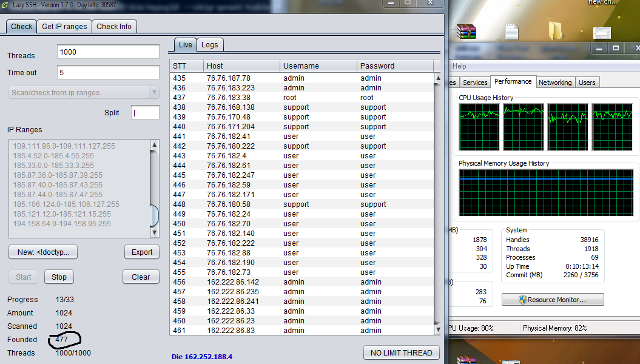Click the NO LIMIT THREAD button
Image resolution: width=640 pixels, height=364 pixels.
click(401, 353)
